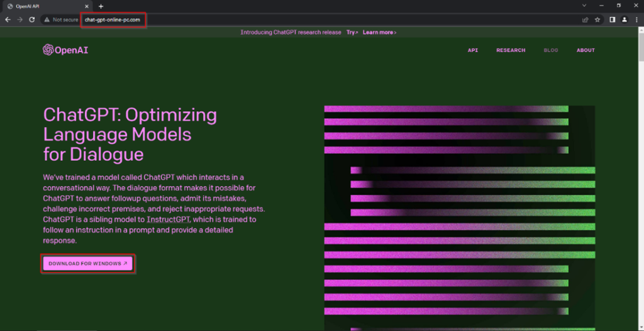Open the BLOG navigation item
644x331 pixels.
[x=551, y=50]
